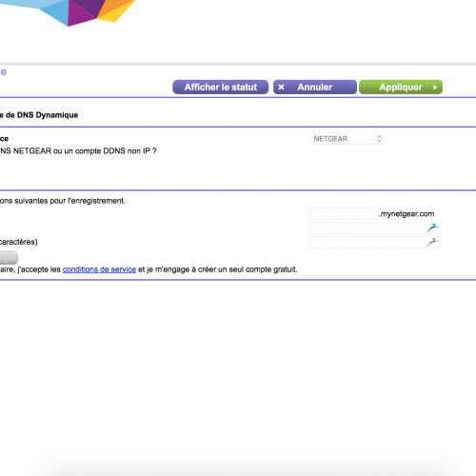
Task: Cancel changes with the Annuler button
Action: coord(315,87)
